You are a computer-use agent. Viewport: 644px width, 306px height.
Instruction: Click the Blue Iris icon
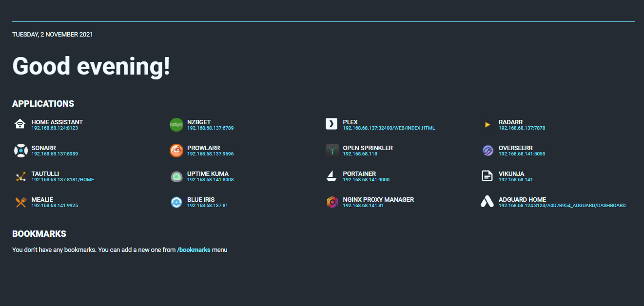pyautogui.click(x=176, y=202)
